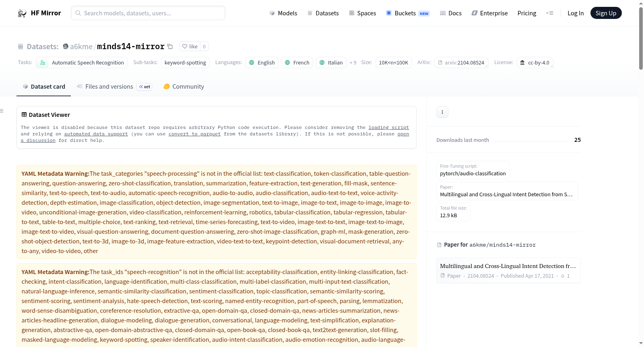Viewport: 644px width, 347px height.
Task: Click the Buckets nav icon
Action: click(389, 13)
